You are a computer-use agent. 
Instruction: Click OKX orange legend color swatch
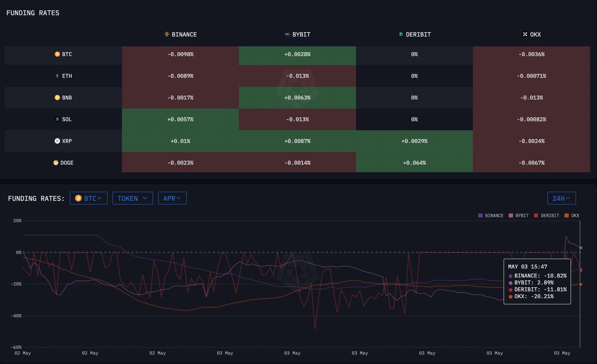click(567, 216)
